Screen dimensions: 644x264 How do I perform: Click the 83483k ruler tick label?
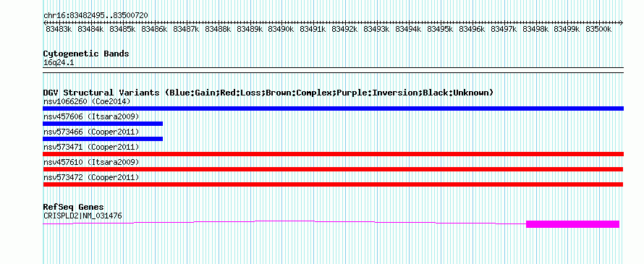click(59, 30)
